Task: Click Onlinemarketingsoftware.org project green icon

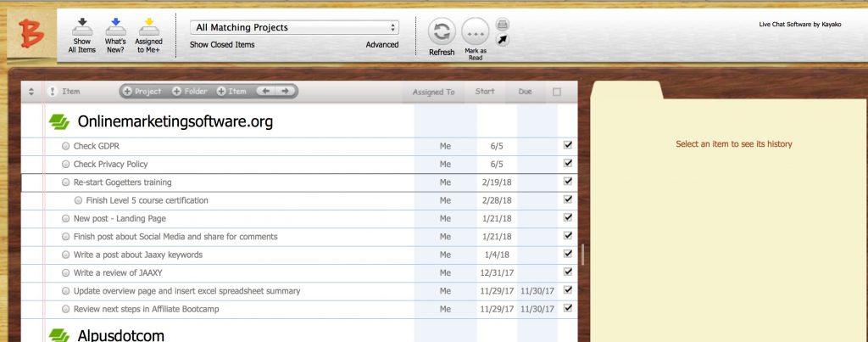Action: point(59,122)
